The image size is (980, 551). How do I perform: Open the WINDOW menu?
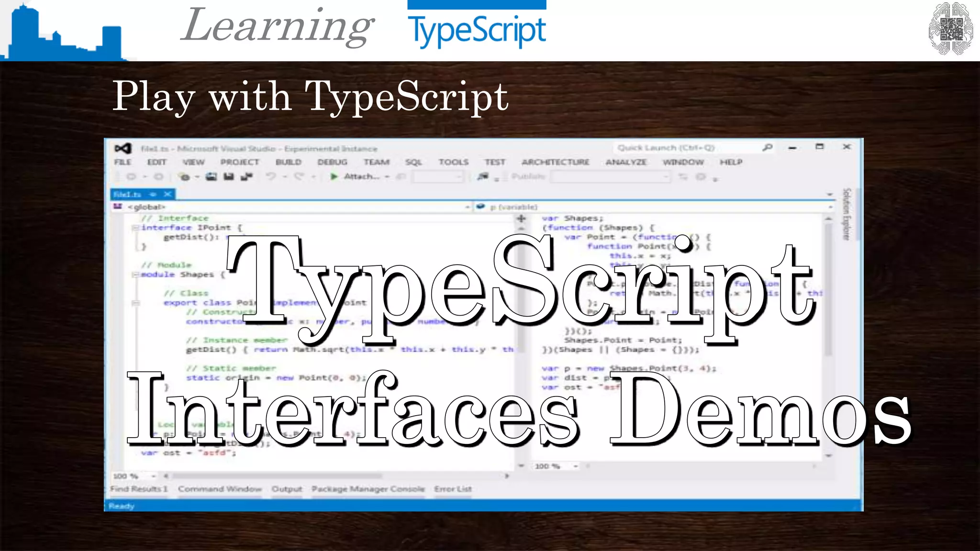point(683,162)
